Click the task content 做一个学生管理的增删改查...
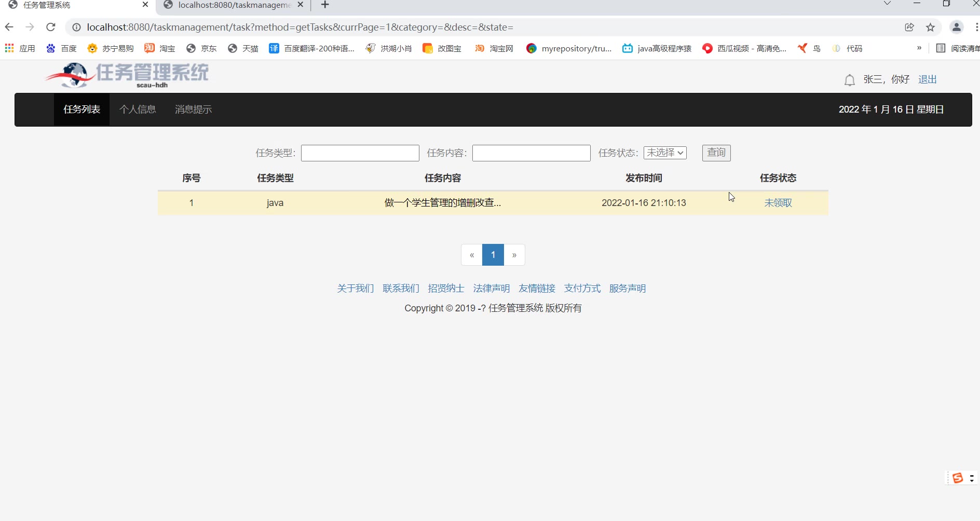Viewport: 980px width, 521px height. click(x=443, y=203)
